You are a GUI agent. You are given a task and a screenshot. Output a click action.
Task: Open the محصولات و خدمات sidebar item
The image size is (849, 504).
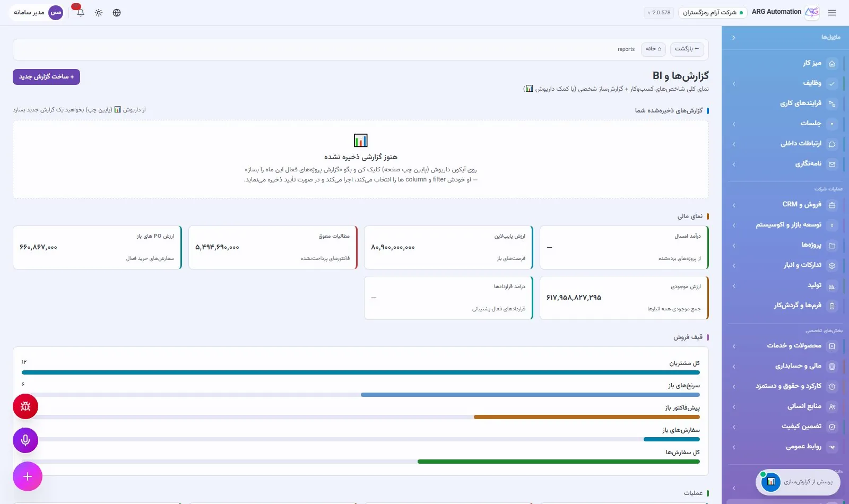click(785, 346)
